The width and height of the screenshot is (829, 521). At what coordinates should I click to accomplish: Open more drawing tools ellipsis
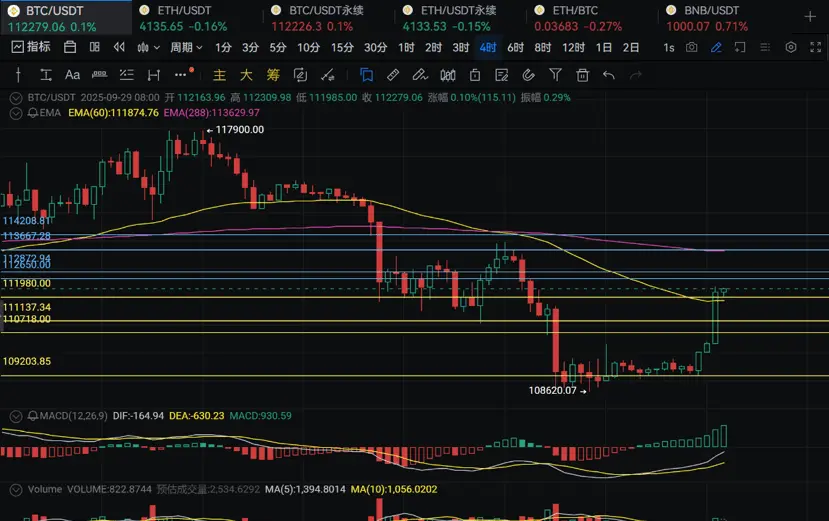pyautogui.click(x=181, y=75)
